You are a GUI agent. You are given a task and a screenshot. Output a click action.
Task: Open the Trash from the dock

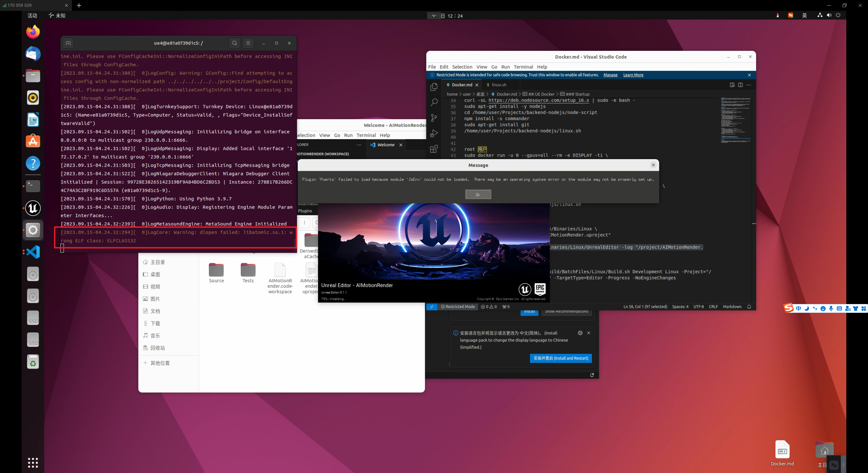(x=33, y=362)
